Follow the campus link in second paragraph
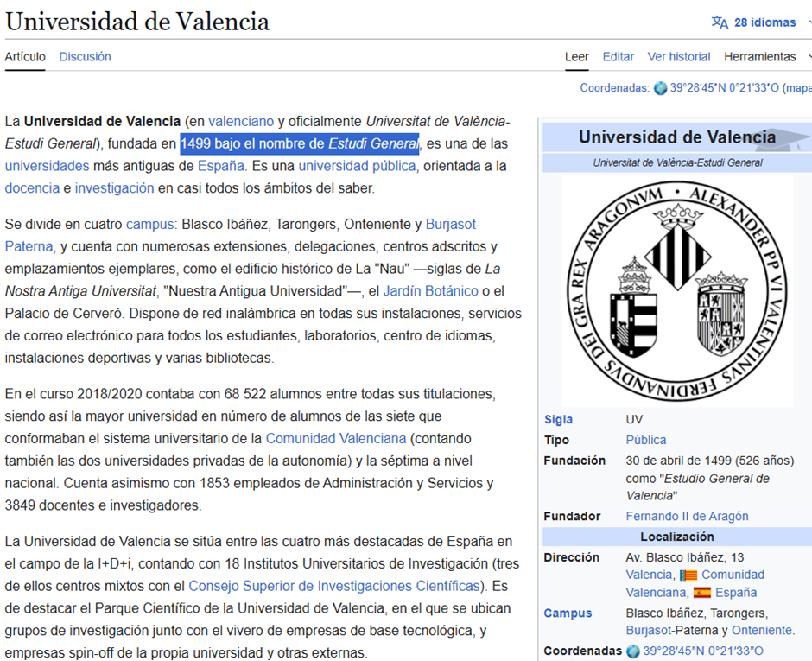The width and height of the screenshot is (812, 661). [x=150, y=225]
